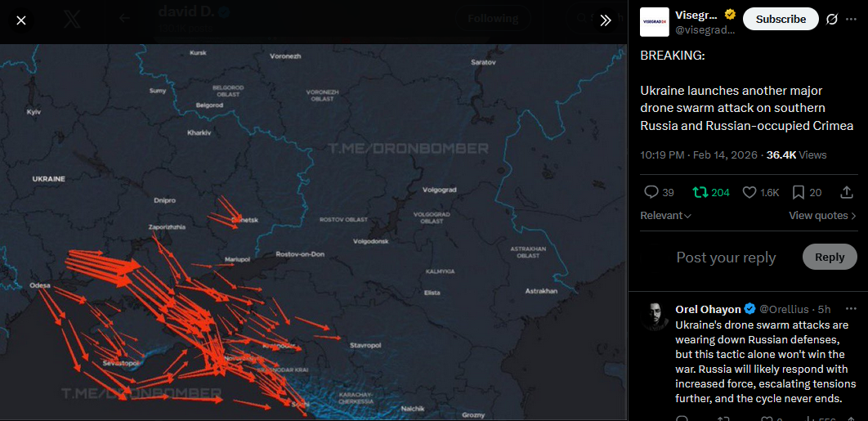
Task: Click the dimmed Following button behind the viewer
Action: [x=493, y=18]
